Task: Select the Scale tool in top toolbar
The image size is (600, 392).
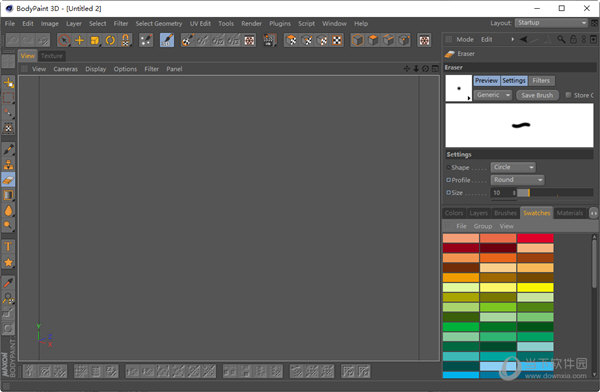Action: 95,40
